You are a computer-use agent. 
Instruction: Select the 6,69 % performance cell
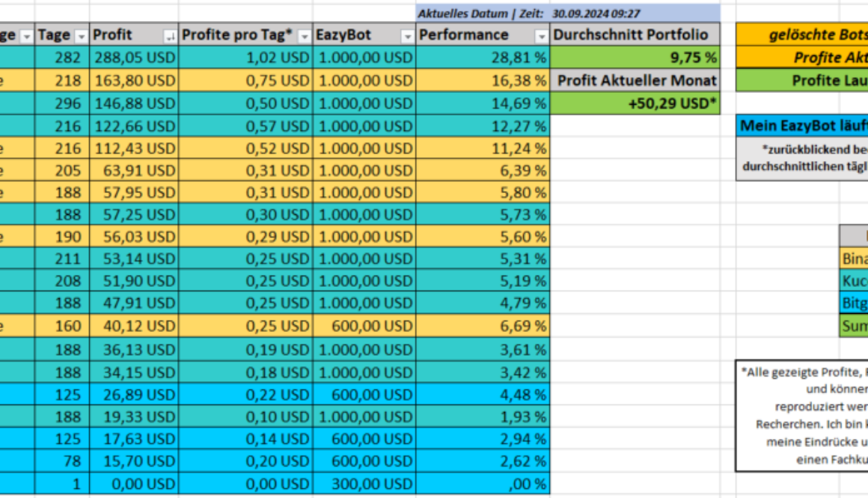[483, 327]
